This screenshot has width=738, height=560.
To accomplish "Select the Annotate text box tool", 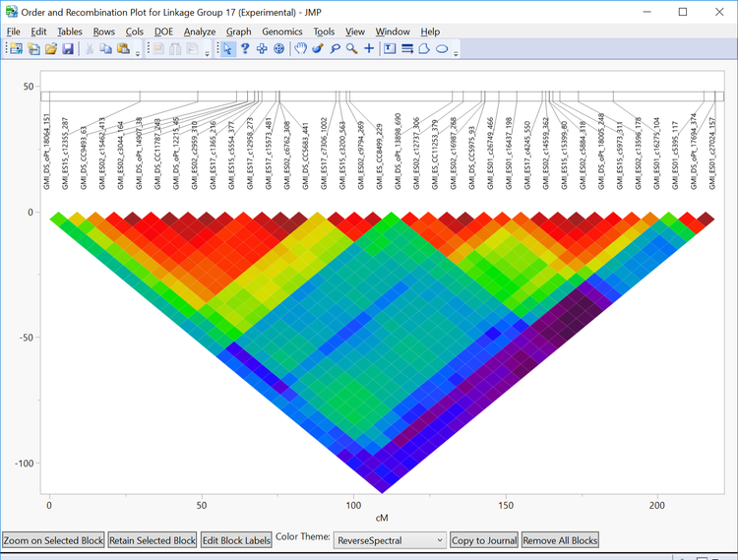I will pyautogui.click(x=390, y=48).
